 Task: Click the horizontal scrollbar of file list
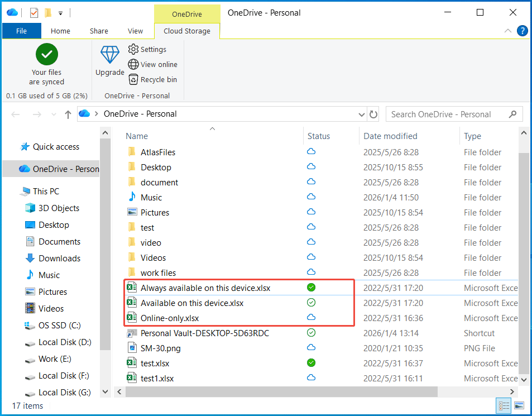281,392
